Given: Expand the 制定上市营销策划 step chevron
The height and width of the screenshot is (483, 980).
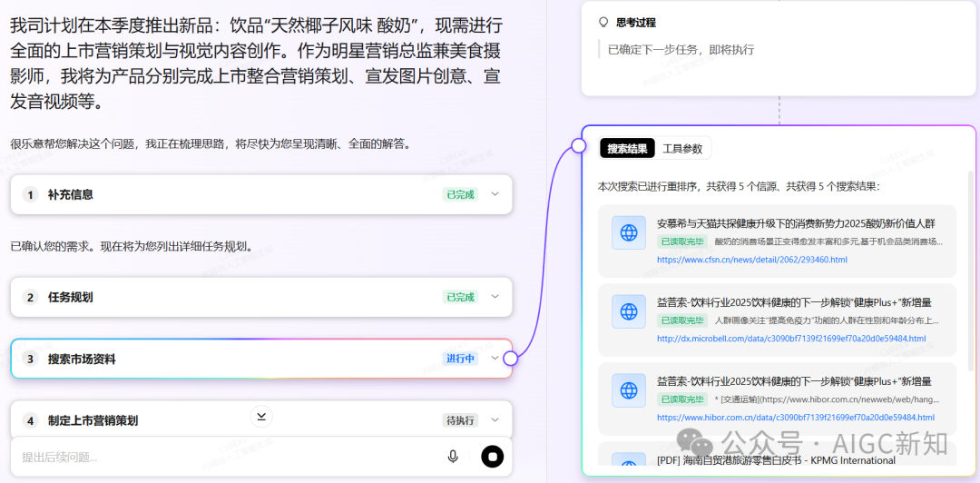Looking at the screenshot, I should coord(495,419).
